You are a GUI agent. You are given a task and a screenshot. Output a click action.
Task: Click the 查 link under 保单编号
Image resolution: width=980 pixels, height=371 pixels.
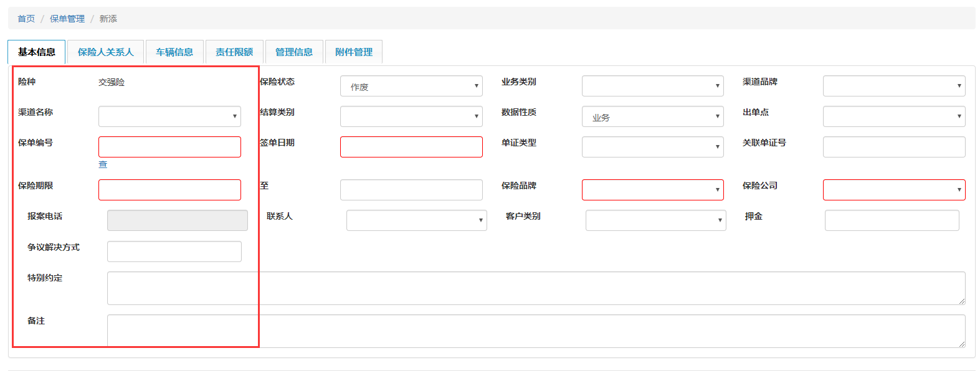click(x=103, y=164)
